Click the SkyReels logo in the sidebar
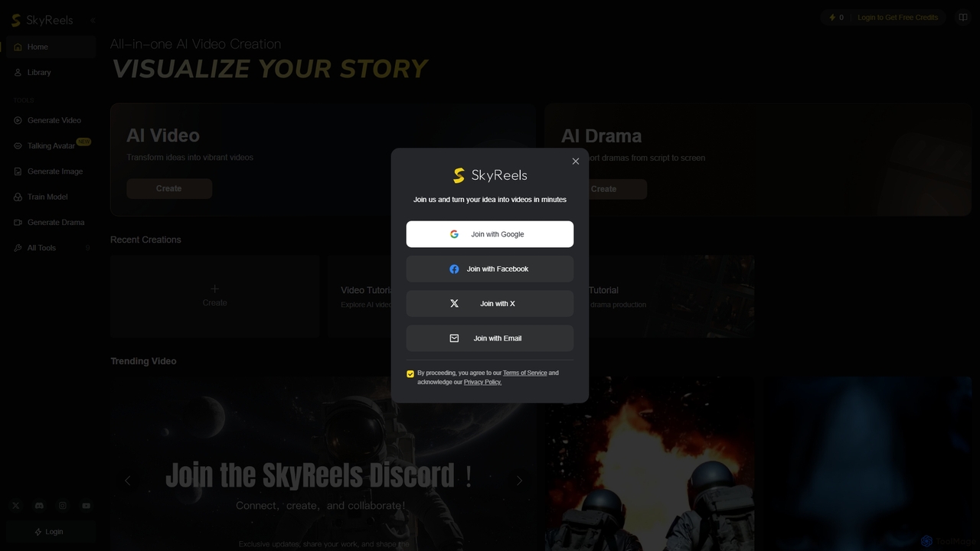This screenshot has width=980, height=551. click(x=42, y=20)
